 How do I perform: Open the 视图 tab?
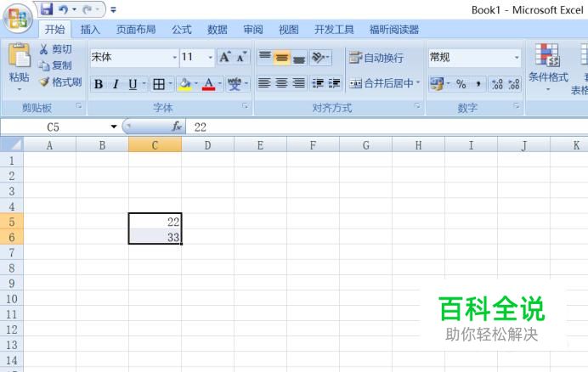[x=289, y=29]
